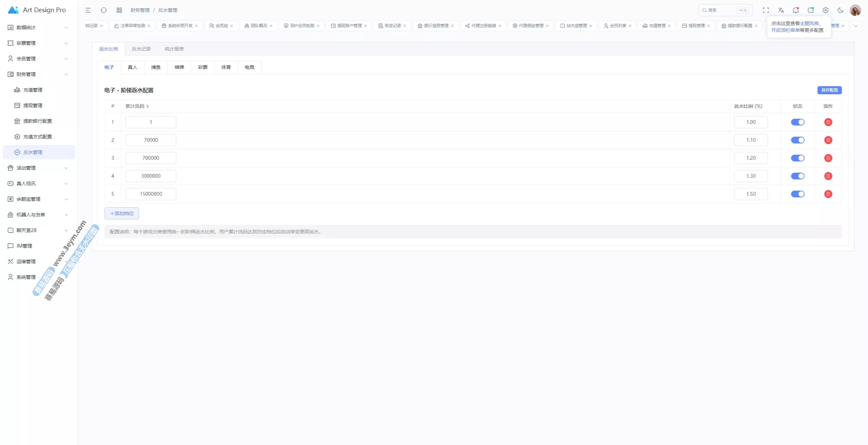Delete rebate tier row 3
The image size is (868, 445).
(x=828, y=158)
